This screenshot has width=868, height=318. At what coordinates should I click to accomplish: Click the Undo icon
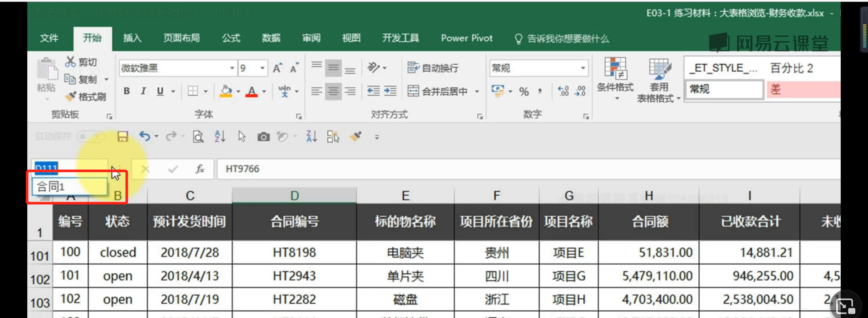pos(146,137)
